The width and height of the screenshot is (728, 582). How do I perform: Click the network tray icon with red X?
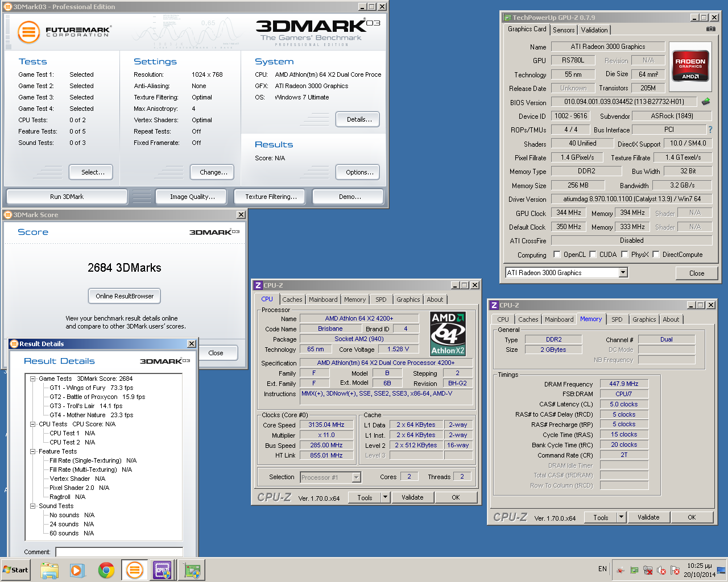click(647, 570)
